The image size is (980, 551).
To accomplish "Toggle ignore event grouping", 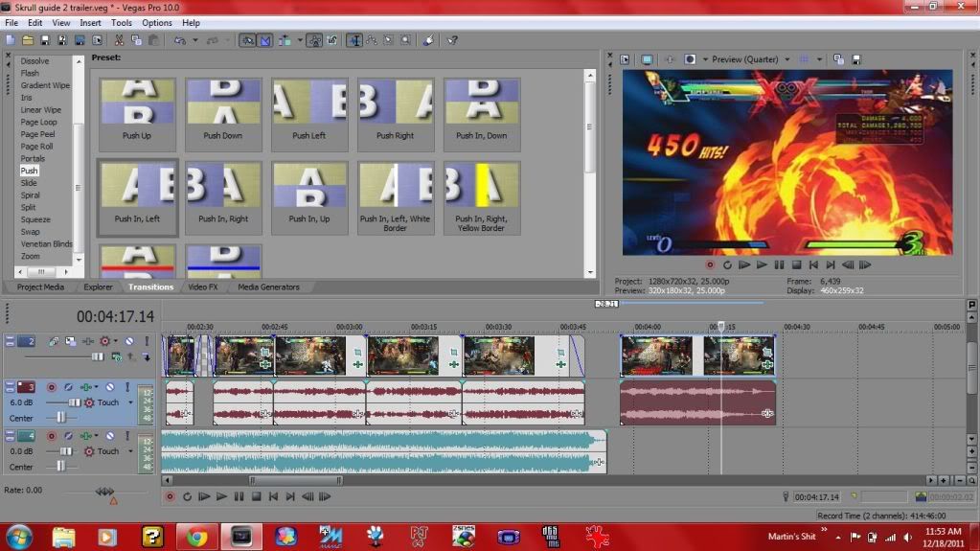I will [x=331, y=40].
